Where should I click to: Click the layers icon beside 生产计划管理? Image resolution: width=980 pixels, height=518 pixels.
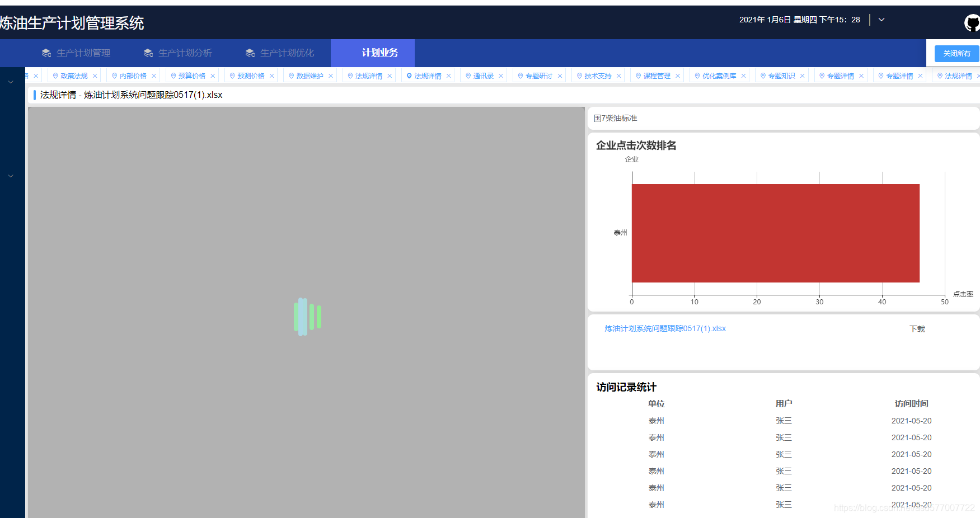tap(46, 53)
